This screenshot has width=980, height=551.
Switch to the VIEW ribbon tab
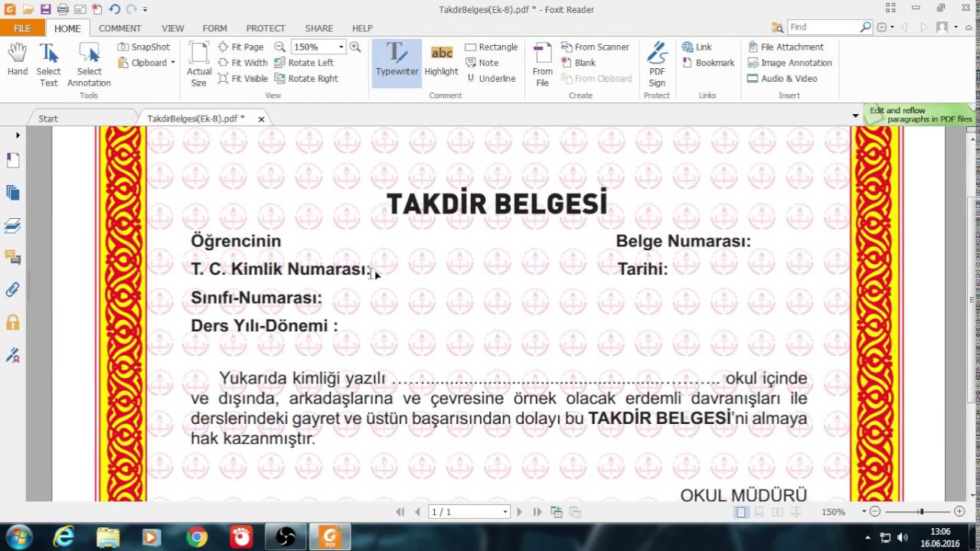(173, 28)
